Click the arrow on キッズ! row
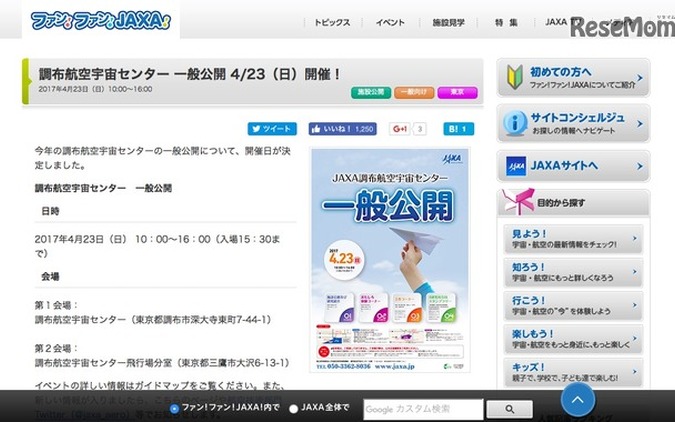 [x=635, y=371]
